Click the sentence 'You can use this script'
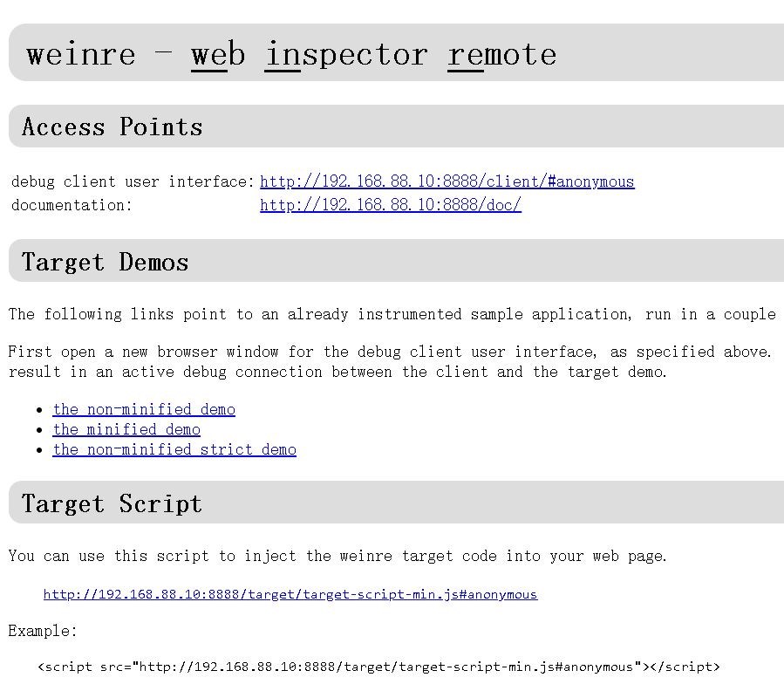The image size is (784, 691). [337, 556]
